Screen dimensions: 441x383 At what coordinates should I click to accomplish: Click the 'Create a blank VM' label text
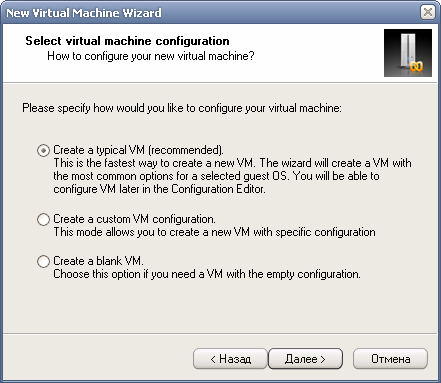point(98,261)
